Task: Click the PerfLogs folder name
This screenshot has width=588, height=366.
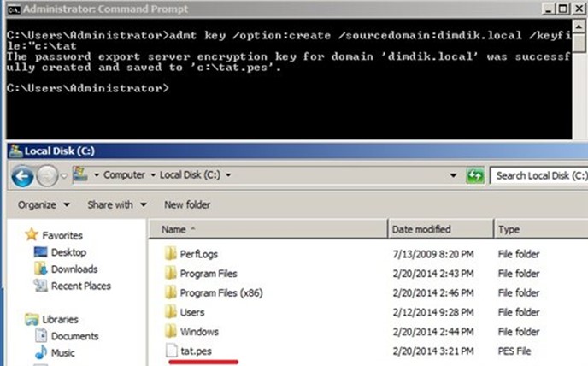Action: tap(199, 255)
